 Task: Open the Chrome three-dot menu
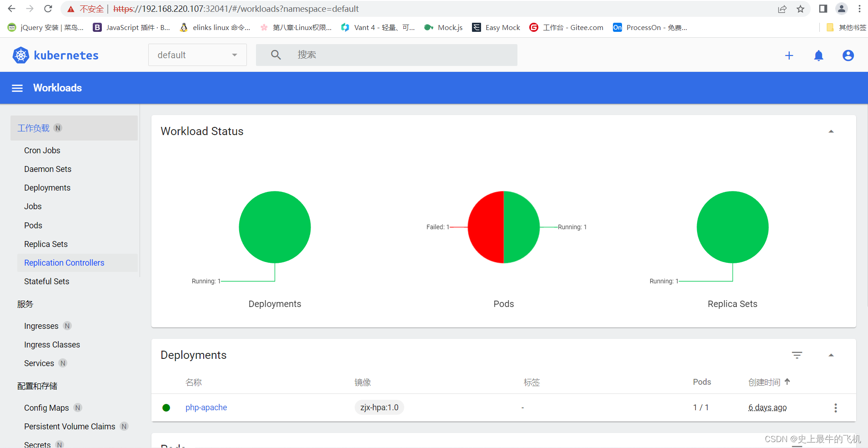pyautogui.click(x=859, y=9)
